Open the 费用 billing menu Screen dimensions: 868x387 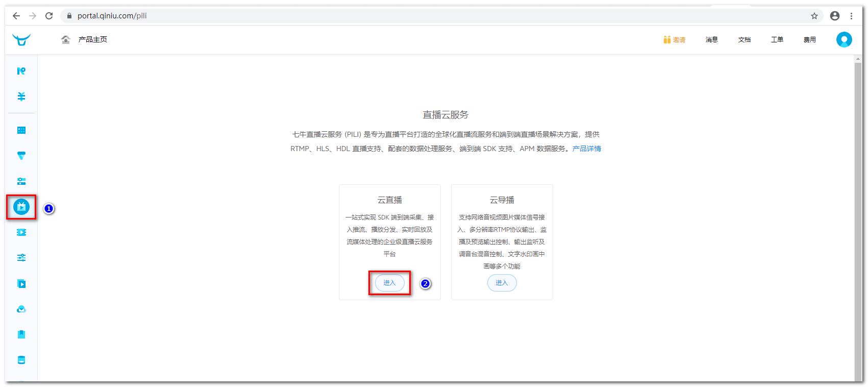coord(810,39)
